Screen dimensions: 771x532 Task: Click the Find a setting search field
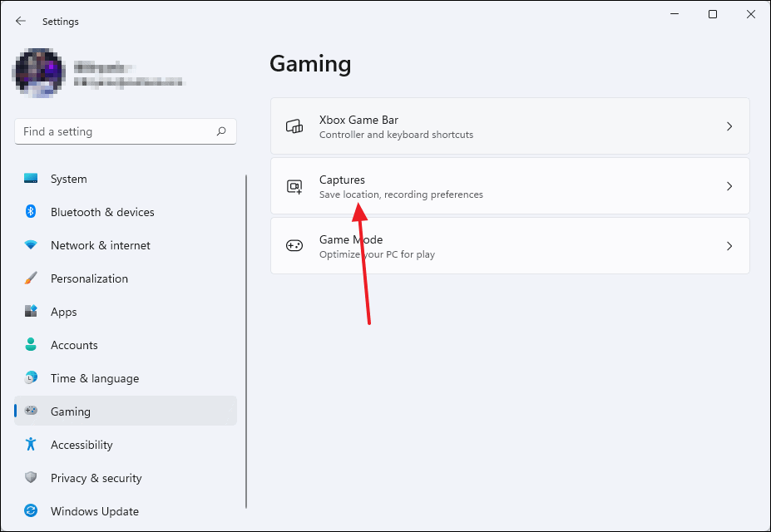[125, 131]
